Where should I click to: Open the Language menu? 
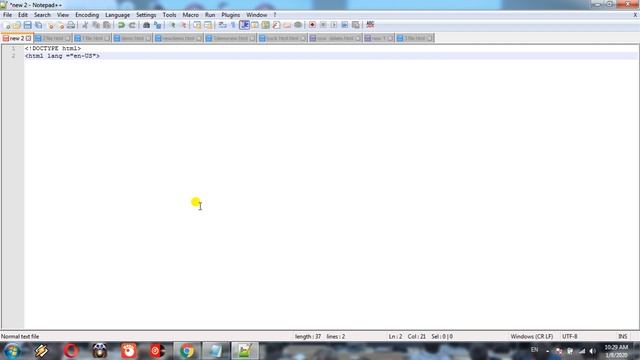pyautogui.click(x=117, y=15)
